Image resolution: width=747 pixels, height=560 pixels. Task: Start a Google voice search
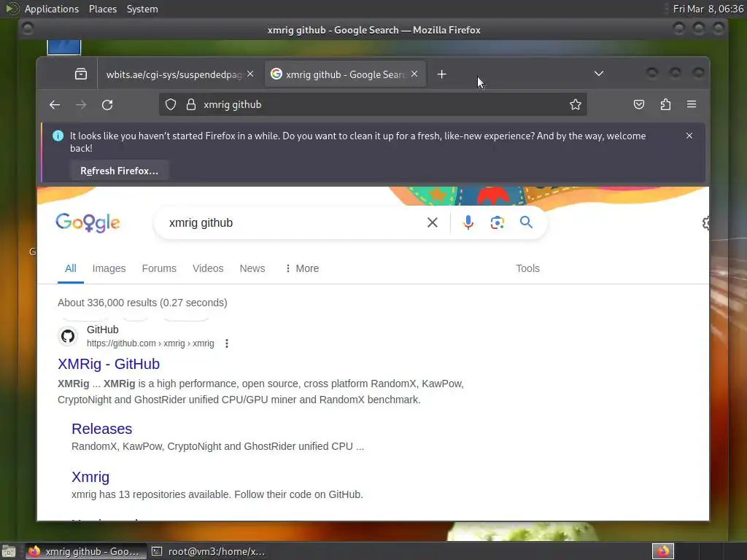coord(468,222)
